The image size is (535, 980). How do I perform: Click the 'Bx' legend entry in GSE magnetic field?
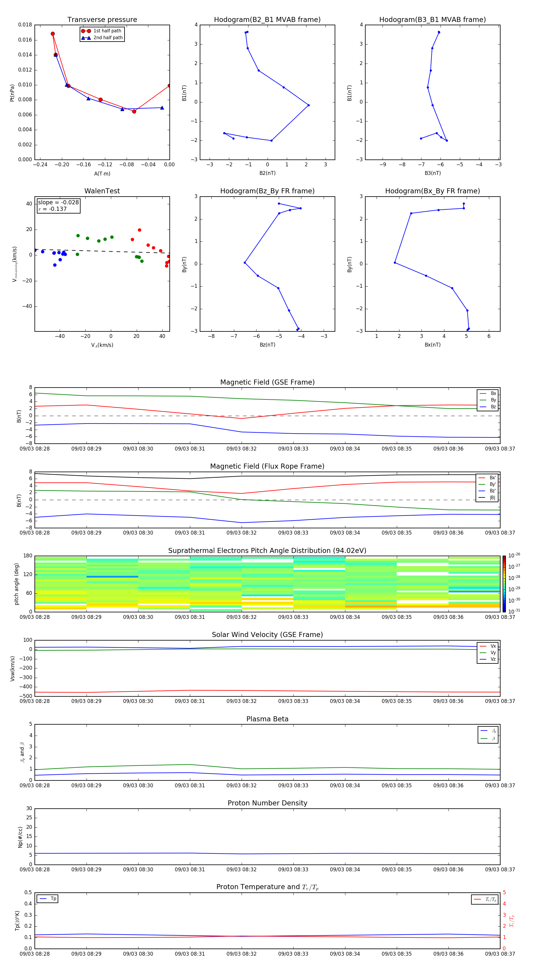tap(488, 393)
